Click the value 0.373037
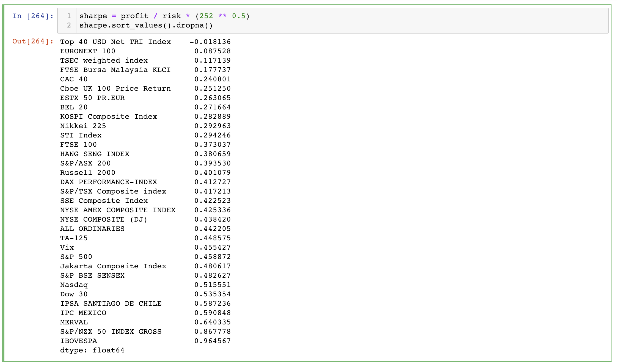617x364 pixels. click(213, 145)
